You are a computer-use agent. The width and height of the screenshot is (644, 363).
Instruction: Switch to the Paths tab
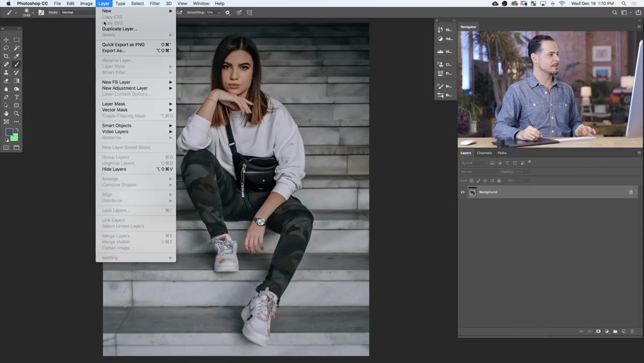click(x=502, y=153)
